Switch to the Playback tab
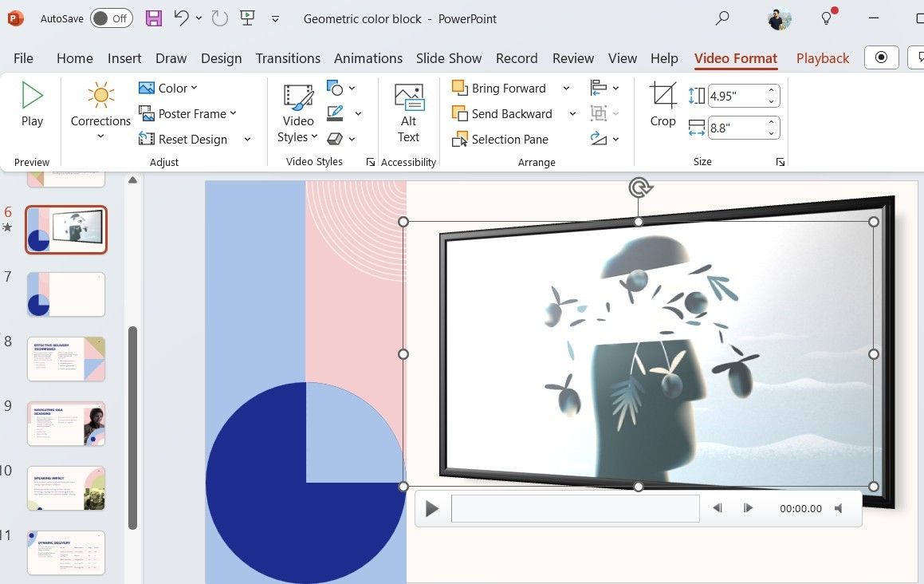Image resolution: width=924 pixels, height=584 pixels. tap(822, 57)
